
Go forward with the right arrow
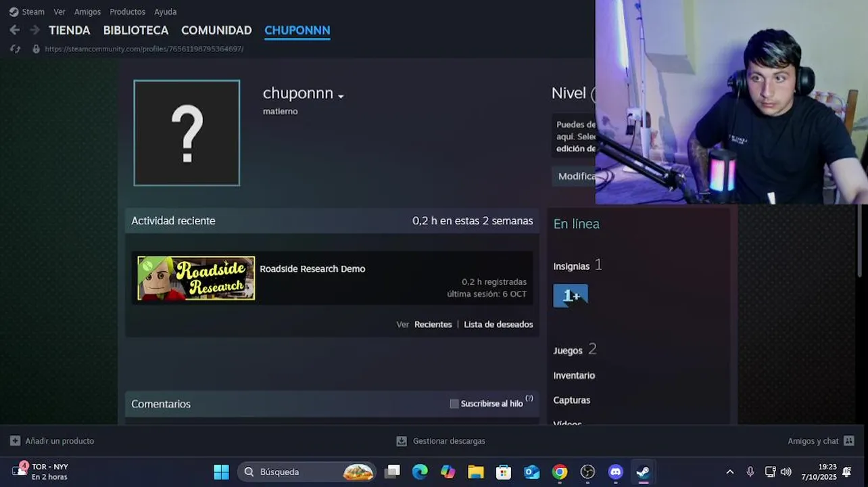[34, 30]
